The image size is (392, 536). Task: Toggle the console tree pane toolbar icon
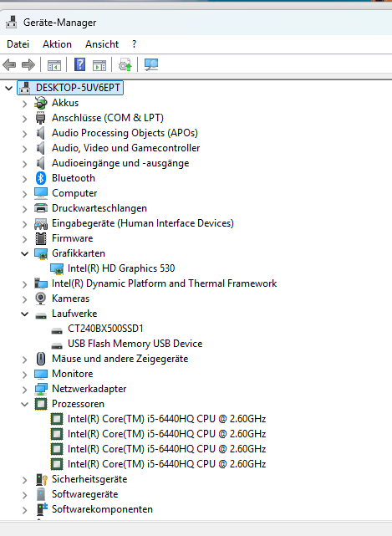click(x=54, y=65)
